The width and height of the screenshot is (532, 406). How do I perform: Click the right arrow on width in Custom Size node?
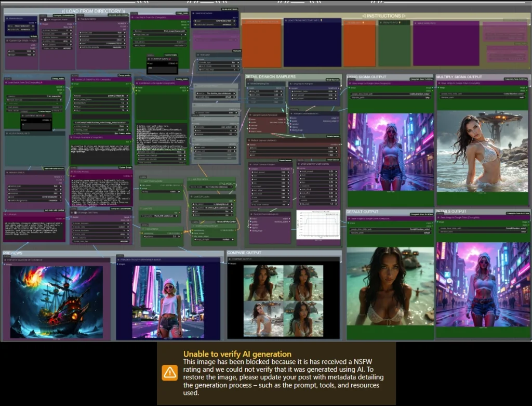(34, 51)
